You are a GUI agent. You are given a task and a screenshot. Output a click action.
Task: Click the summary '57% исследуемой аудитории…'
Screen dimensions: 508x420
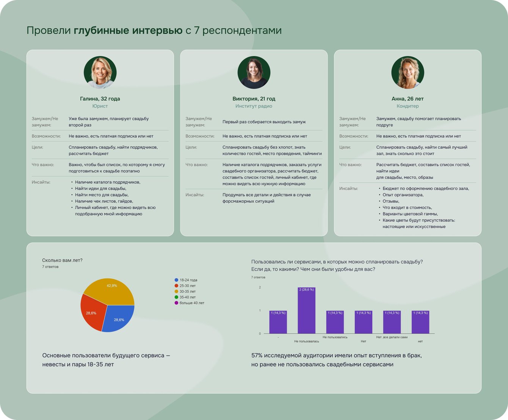337,360
